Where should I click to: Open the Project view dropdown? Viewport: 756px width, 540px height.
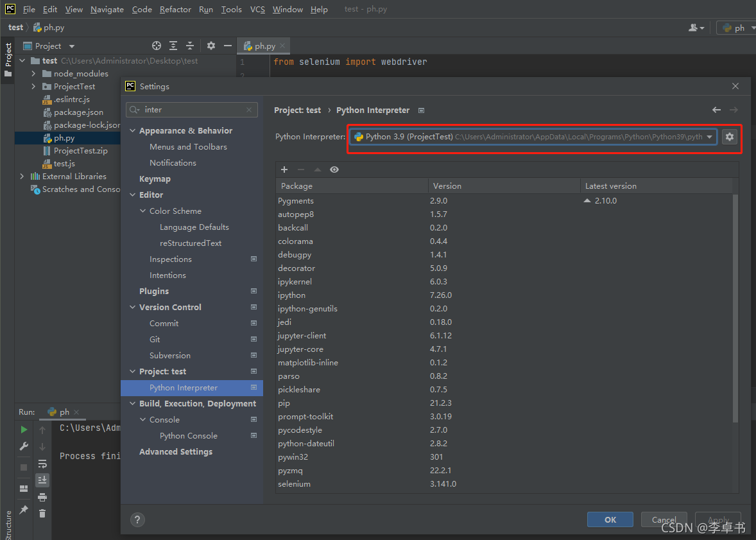coord(71,46)
